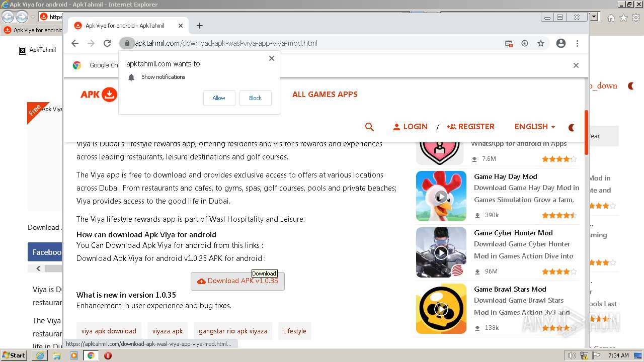
Task: Open Internet Explorer from the taskbar
Action: (x=40, y=355)
